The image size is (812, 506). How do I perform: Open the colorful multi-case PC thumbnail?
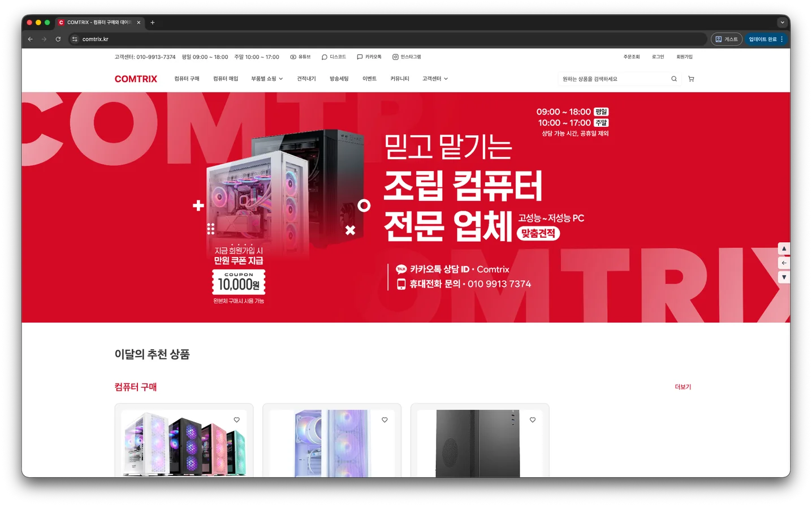[x=184, y=444]
